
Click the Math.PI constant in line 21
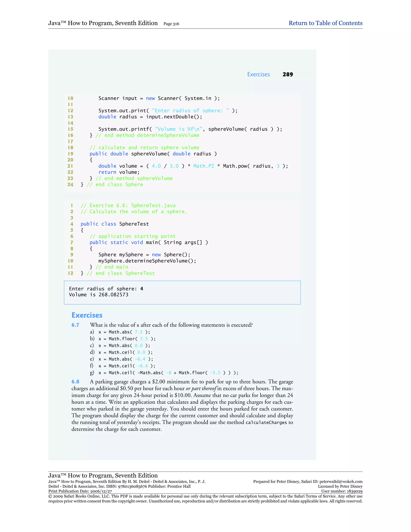[x=203, y=166]
